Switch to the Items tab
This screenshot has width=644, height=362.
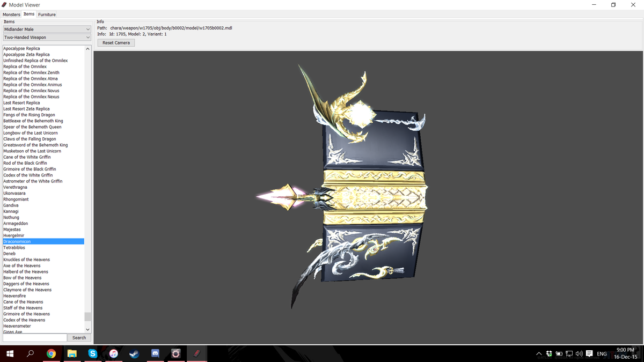point(29,14)
